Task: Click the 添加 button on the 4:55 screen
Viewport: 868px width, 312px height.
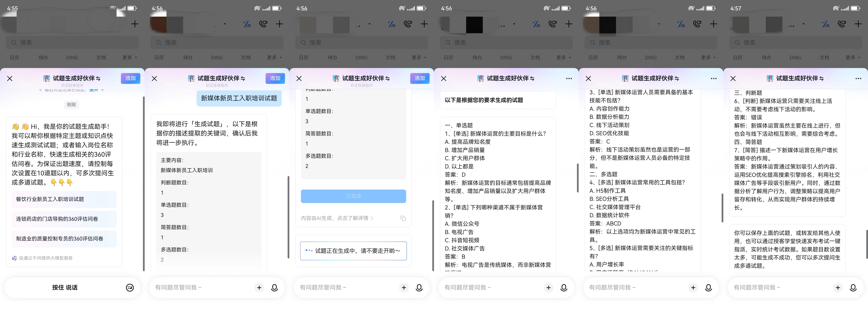Action: pyautogui.click(x=130, y=78)
